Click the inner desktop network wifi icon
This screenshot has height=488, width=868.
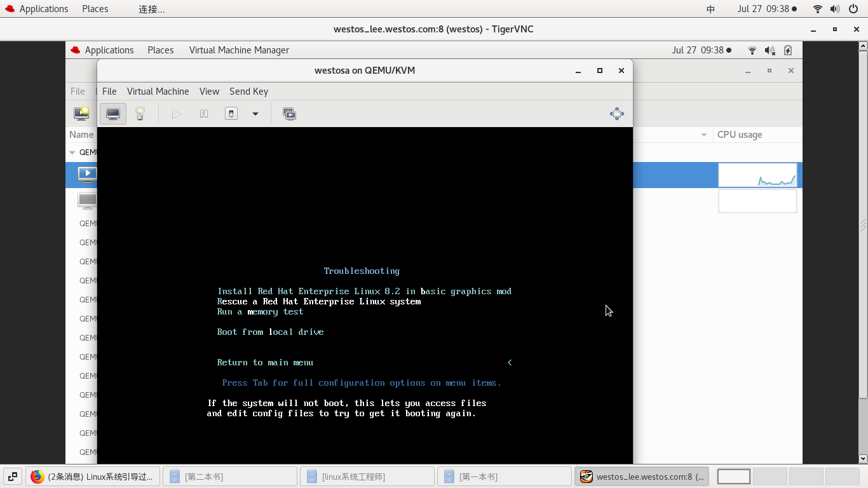752,50
